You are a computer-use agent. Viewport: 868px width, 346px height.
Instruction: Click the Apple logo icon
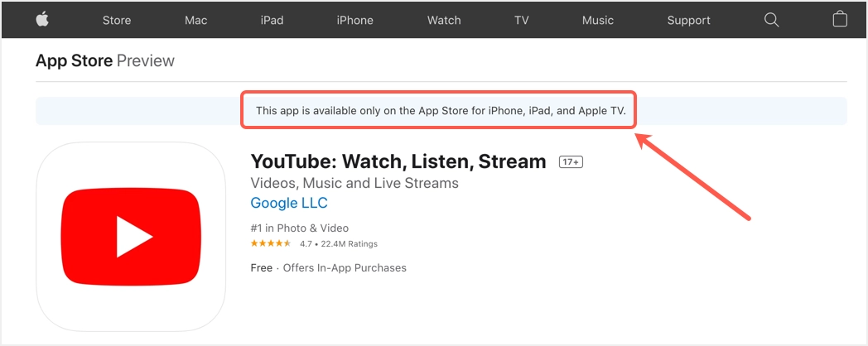(x=42, y=20)
